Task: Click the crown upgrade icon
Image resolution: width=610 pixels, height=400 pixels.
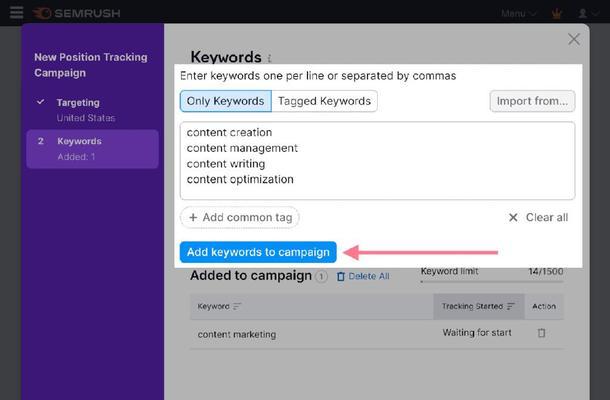Action: pyautogui.click(x=557, y=14)
